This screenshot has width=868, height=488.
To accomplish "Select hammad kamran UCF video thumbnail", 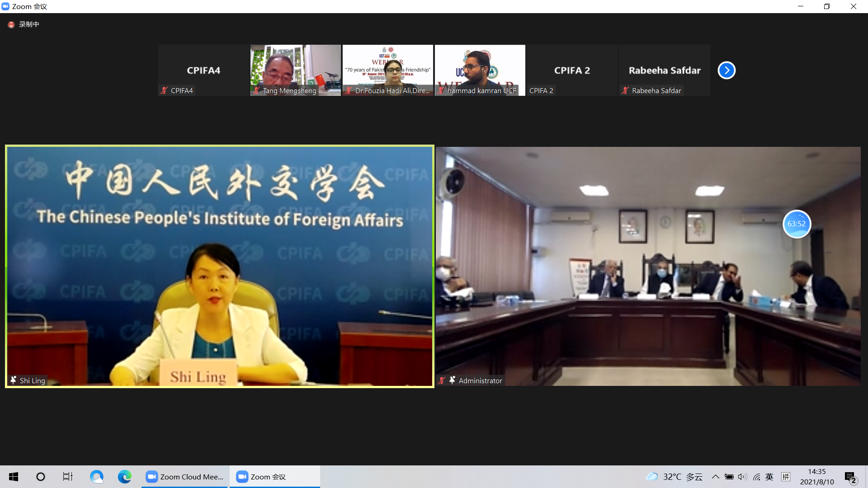I will (x=480, y=70).
